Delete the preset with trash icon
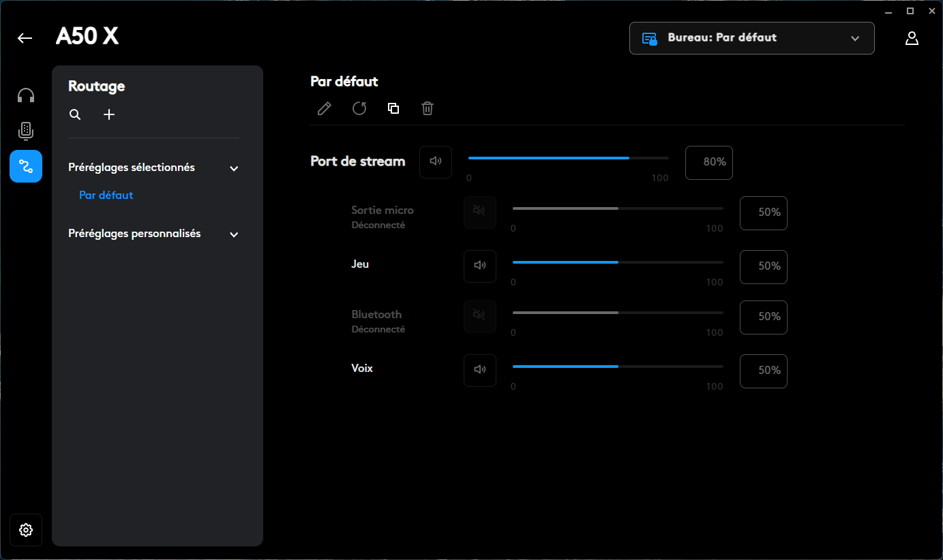The height and width of the screenshot is (560, 943). [428, 108]
